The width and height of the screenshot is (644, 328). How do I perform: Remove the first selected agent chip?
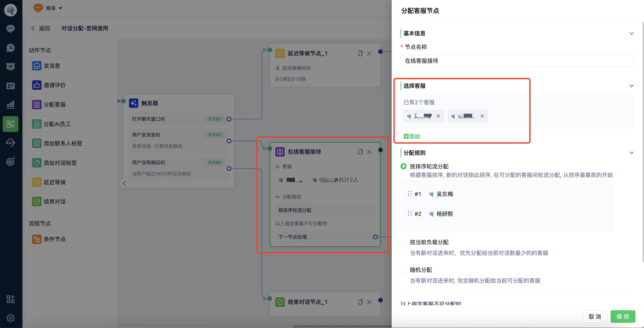click(438, 116)
